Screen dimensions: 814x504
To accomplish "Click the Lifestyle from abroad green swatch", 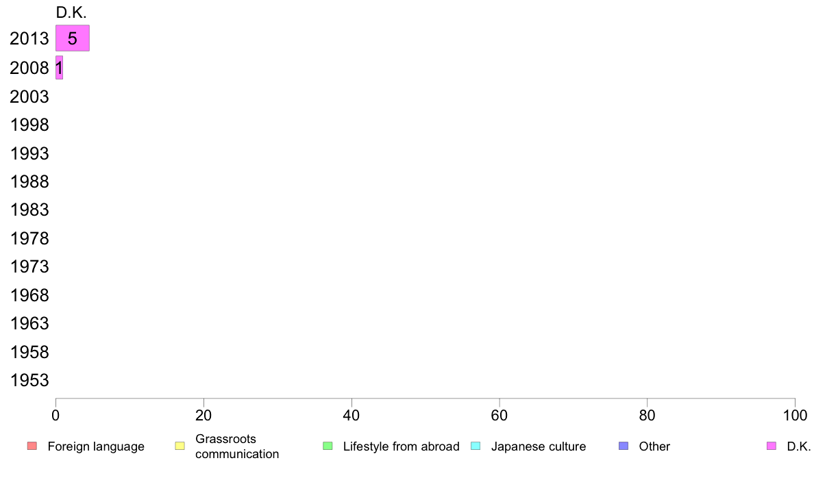I will point(328,446).
